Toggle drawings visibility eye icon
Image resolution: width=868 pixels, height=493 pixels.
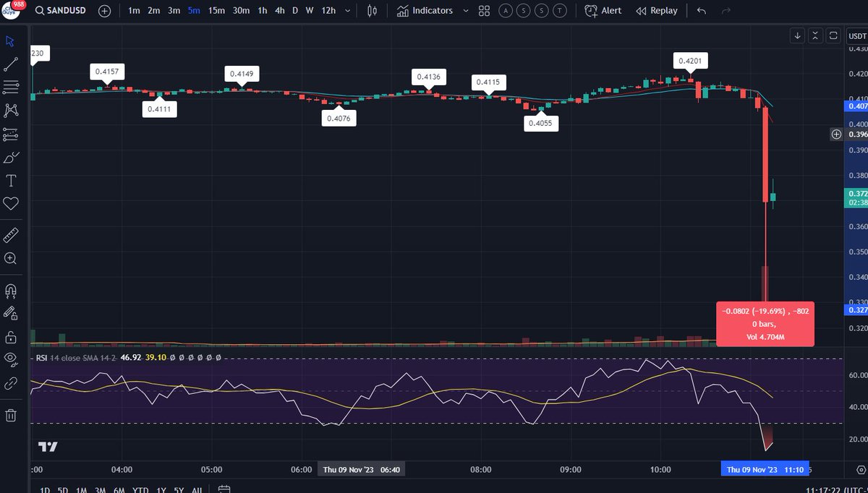(x=10, y=359)
